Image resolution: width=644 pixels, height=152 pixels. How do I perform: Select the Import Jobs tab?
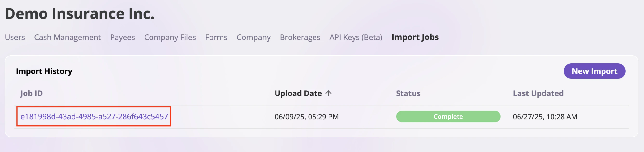[x=415, y=37]
